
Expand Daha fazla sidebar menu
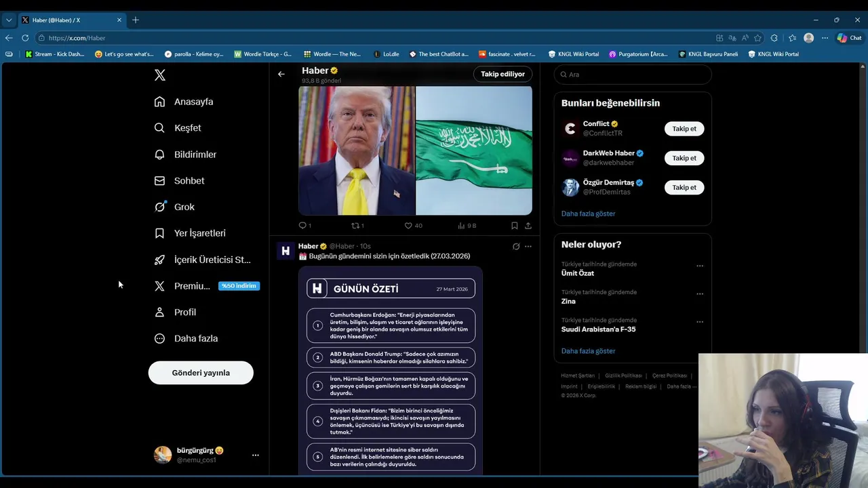[186, 338]
